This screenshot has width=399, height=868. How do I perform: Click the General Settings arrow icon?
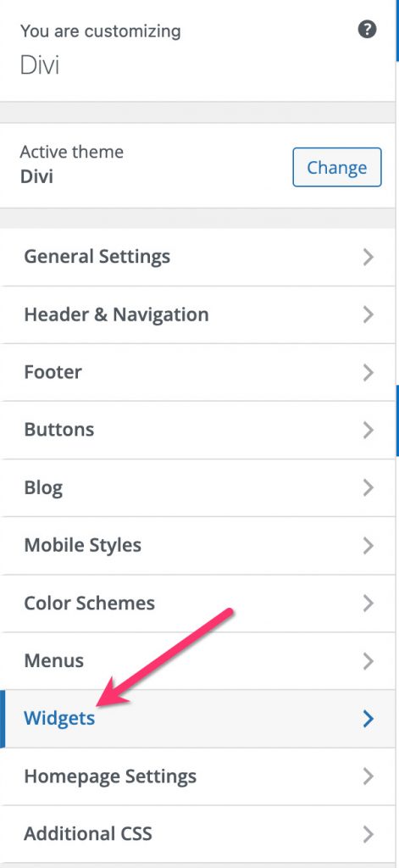coord(369,257)
